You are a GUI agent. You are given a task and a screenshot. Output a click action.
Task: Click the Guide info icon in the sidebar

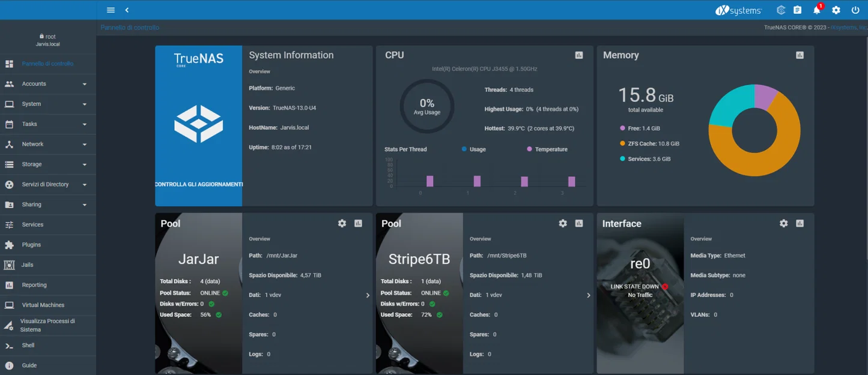click(x=9, y=365)
